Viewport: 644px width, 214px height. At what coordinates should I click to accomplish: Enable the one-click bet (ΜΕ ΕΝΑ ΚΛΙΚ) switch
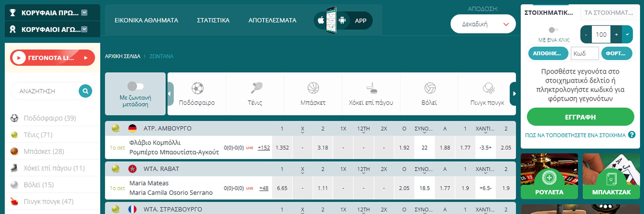553,30
